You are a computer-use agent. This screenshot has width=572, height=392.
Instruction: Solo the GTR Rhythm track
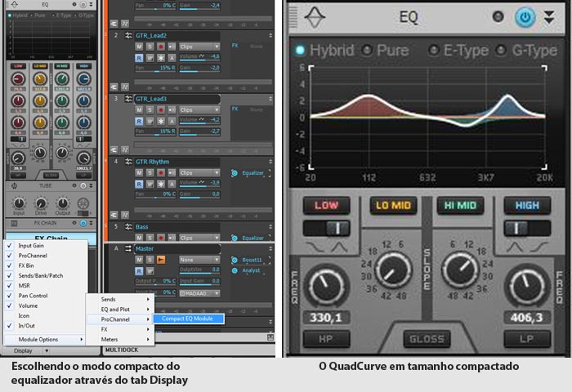click(150, 172)
